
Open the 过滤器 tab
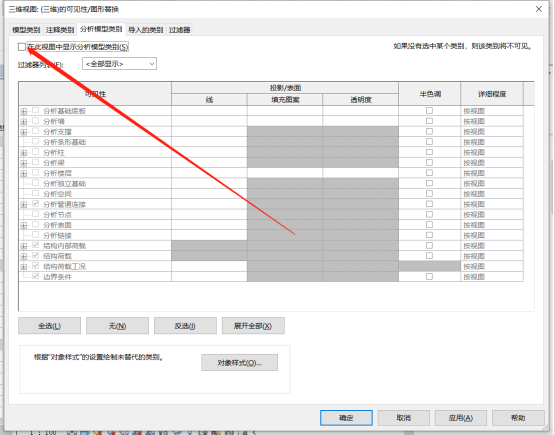pos(179,30)
